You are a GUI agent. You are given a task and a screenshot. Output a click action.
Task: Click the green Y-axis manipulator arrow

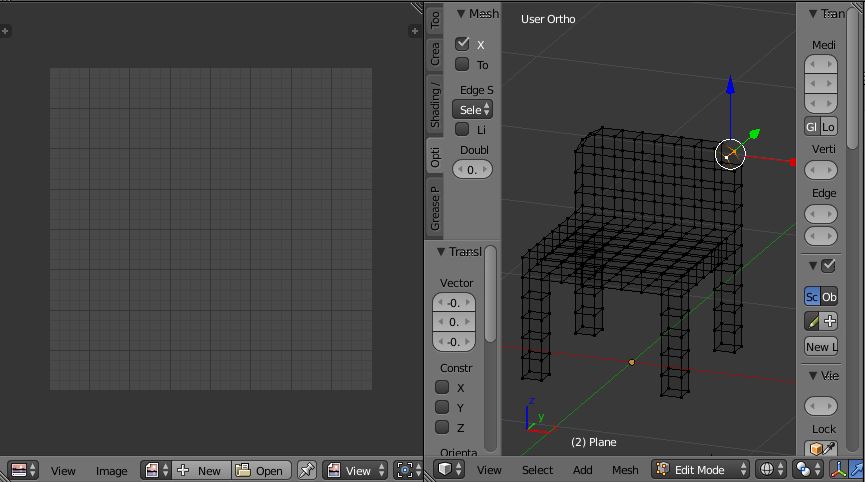(754, 133)
